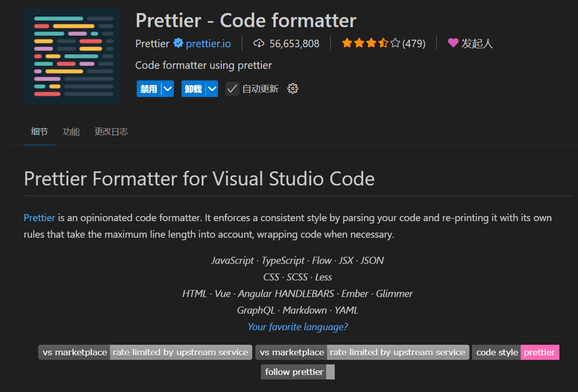Image resolution: width=578 pixels, height=392 pixels.
Task: Open the 'Your favorite language?' link
Action: click(x=298, y=327)
